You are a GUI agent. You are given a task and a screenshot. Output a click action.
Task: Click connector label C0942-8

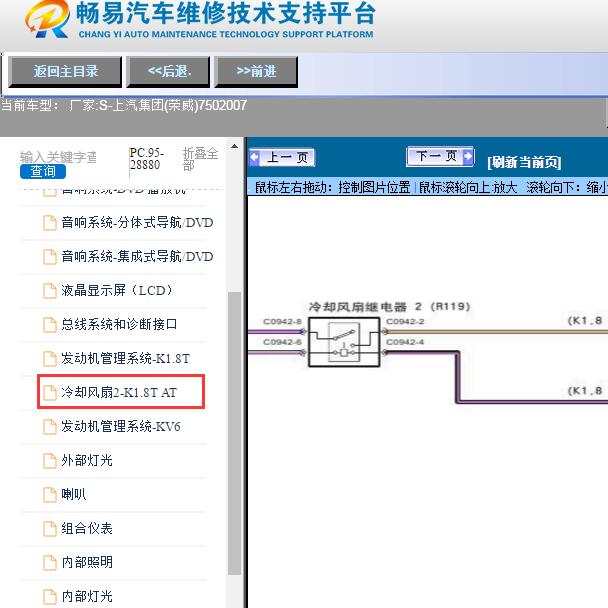click(282, 321)
